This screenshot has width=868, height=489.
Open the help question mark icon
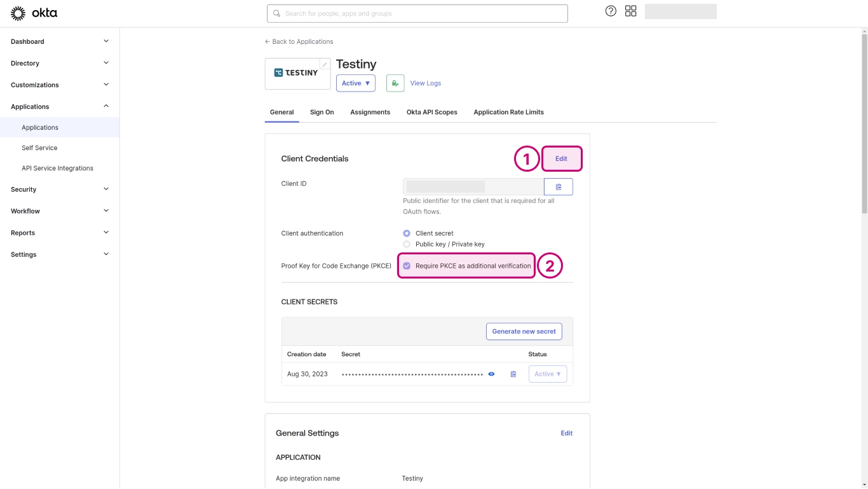point(611,11)
